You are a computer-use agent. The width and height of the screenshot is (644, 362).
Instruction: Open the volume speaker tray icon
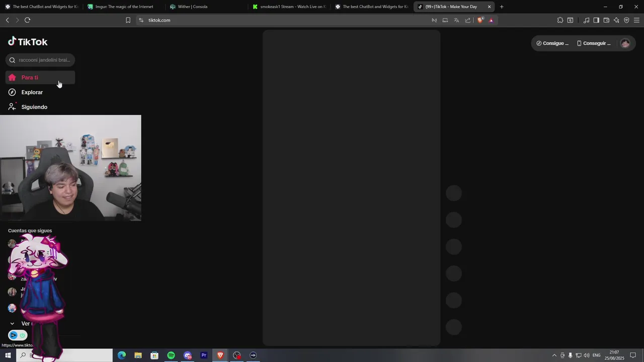coord(587,355)
